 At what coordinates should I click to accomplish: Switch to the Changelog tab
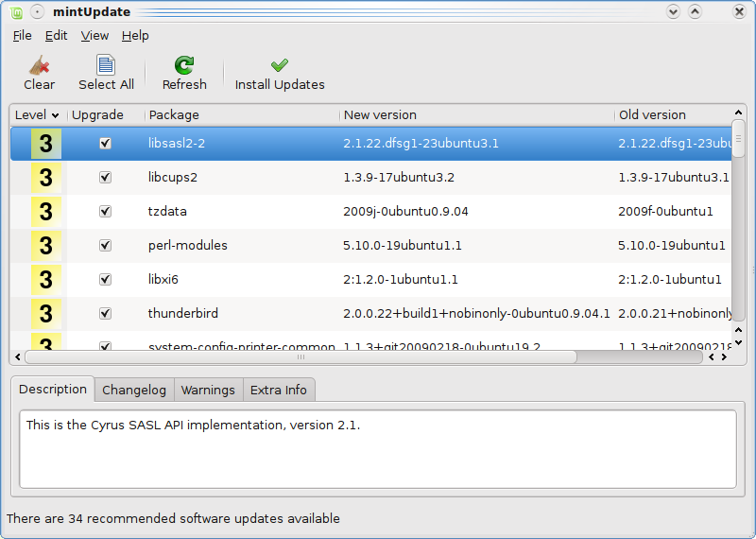pos(133,391)
